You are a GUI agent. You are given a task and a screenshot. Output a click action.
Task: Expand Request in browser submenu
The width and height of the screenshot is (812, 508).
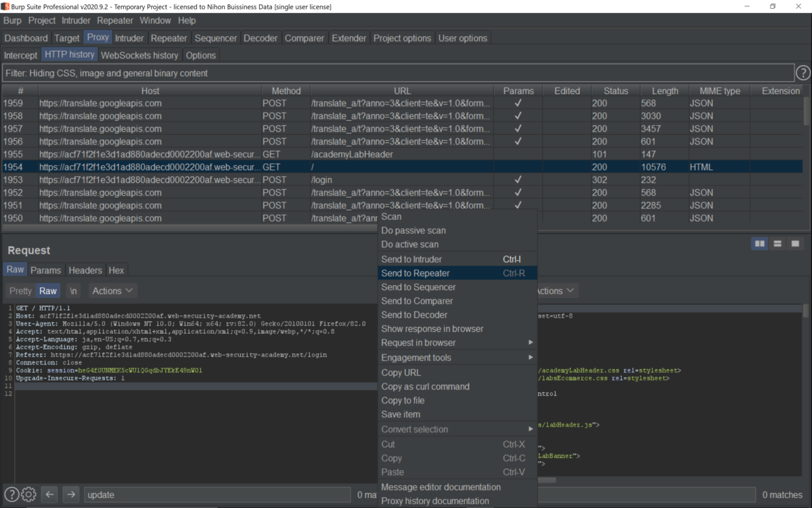coord(457,343)
